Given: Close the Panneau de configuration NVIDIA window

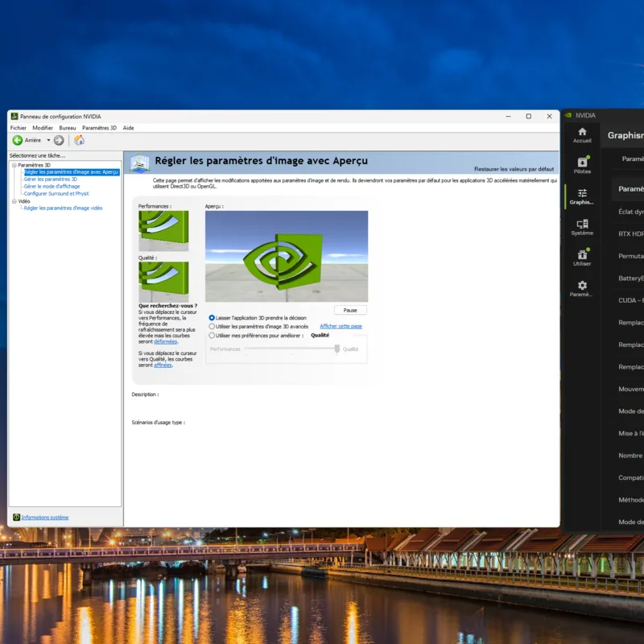Looking at the screenshot, I should click(x=549, y=117).
